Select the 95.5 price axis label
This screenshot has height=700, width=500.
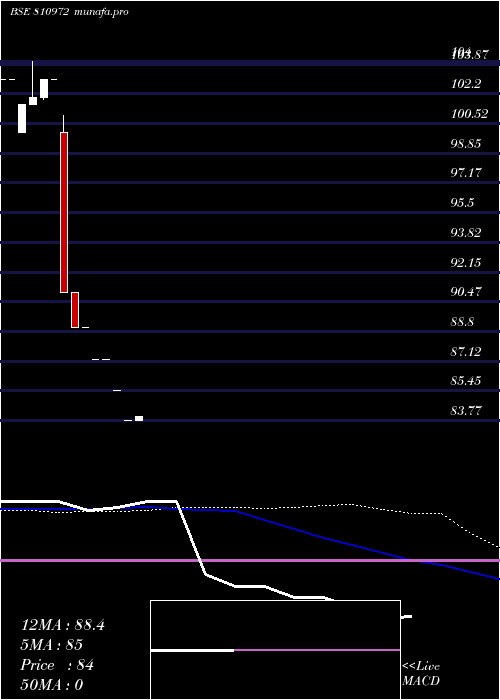[462, 203]
